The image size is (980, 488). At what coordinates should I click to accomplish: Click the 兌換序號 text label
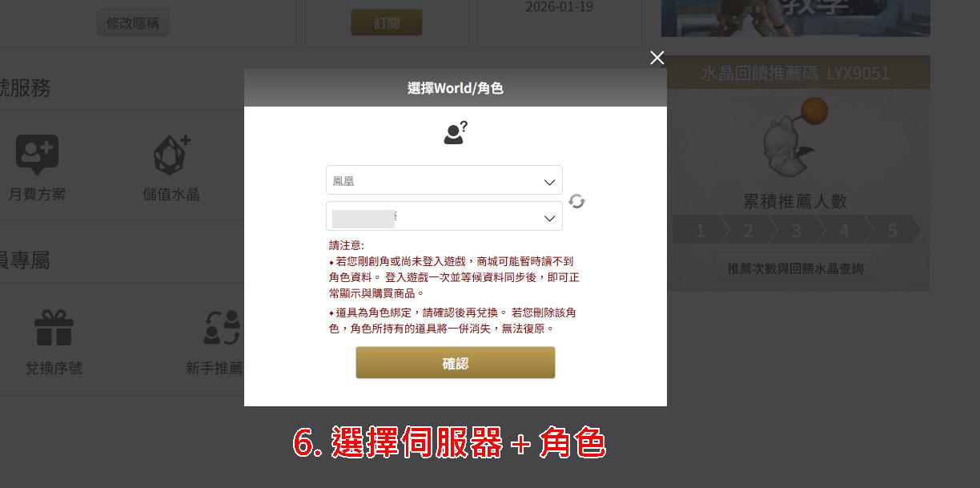tap(54, 368)
